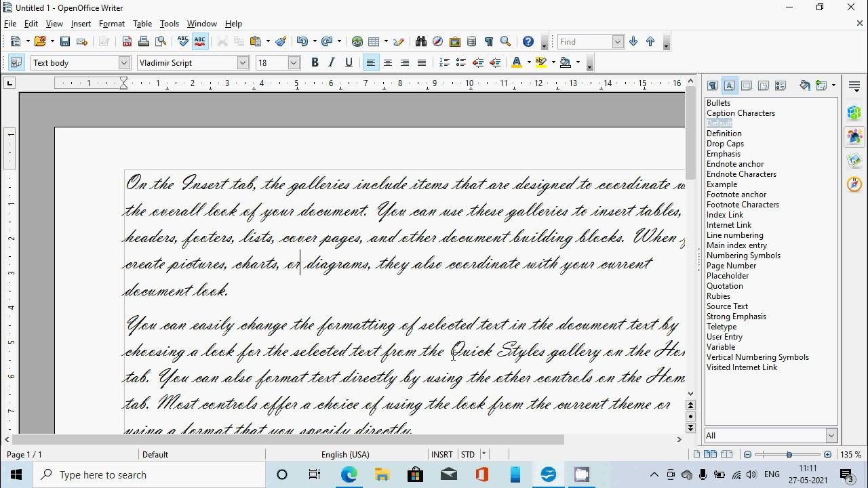The width and height of the screenshot is (868, 488).
Task: Open Find & Replace binoculars
Action: (421, 41)
